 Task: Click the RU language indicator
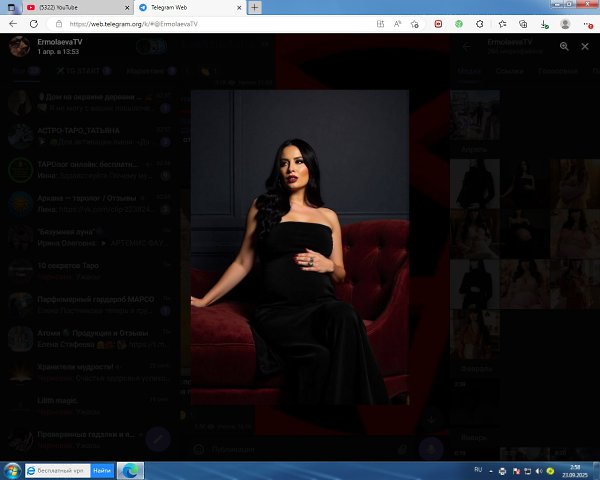point(477,469)
